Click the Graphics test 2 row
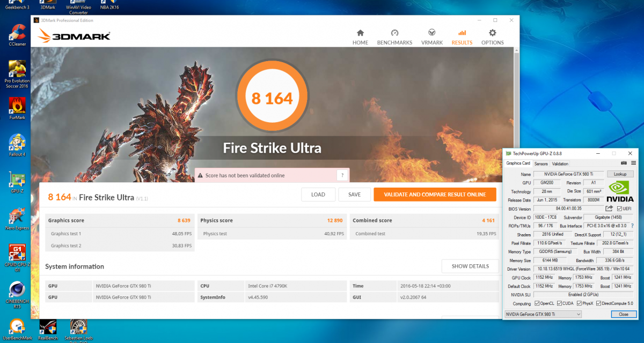The image size is (644, 343). (x=120, y=245)
